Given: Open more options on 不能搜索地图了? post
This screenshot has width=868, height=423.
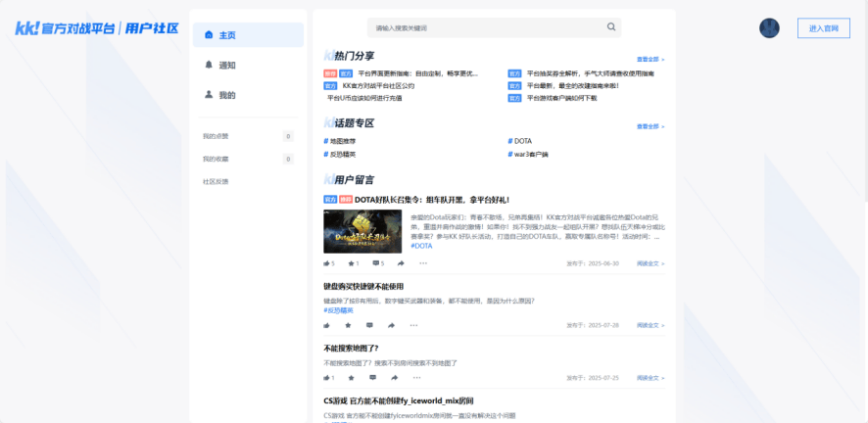Looking at the screenshot, I should click(x=416, y=378).
